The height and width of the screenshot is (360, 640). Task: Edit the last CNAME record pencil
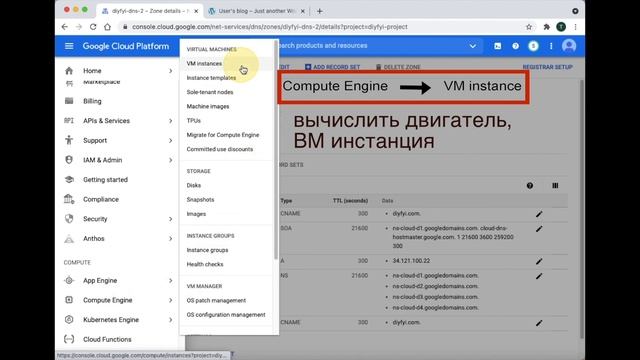point(539,323)
